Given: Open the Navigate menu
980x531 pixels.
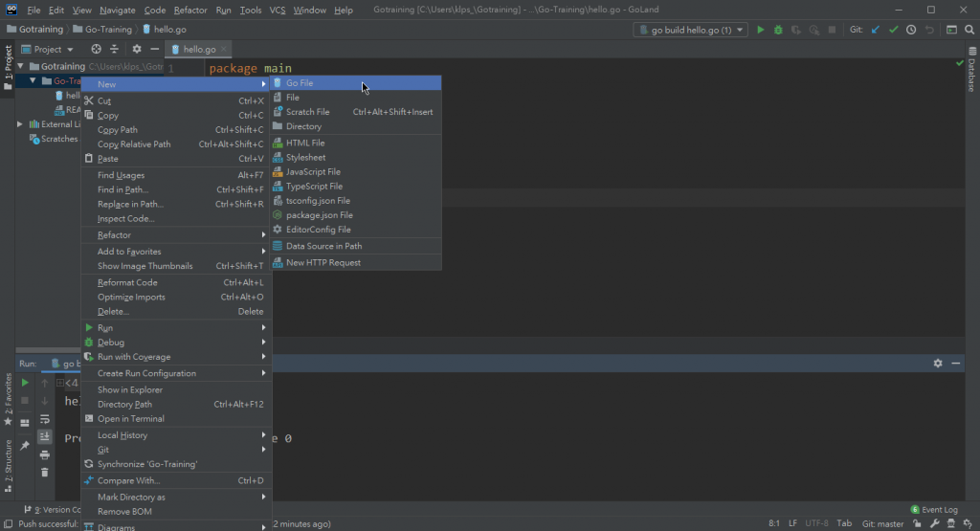Looking at the screenshot, I should pyautogui.click(x=118, y=10).
